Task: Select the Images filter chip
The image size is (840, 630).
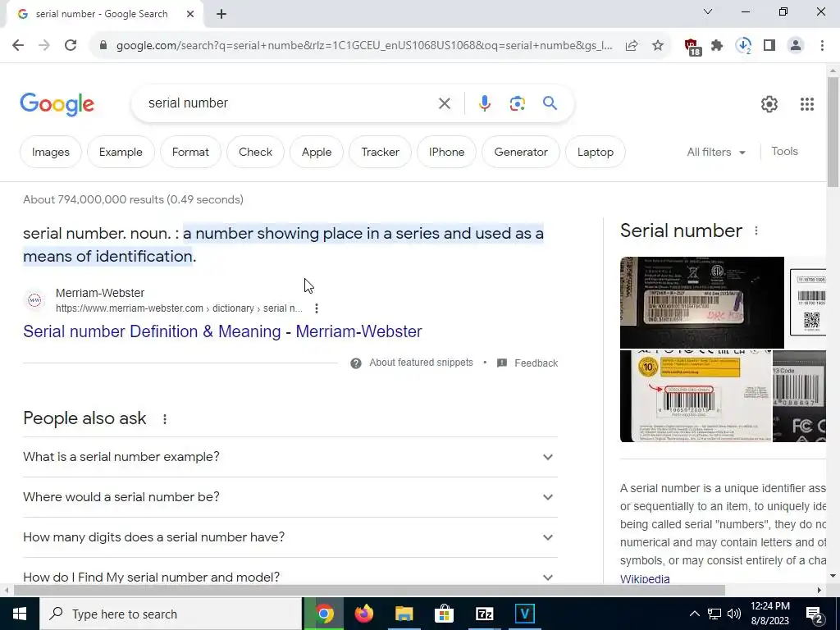Action: point(51,152)
